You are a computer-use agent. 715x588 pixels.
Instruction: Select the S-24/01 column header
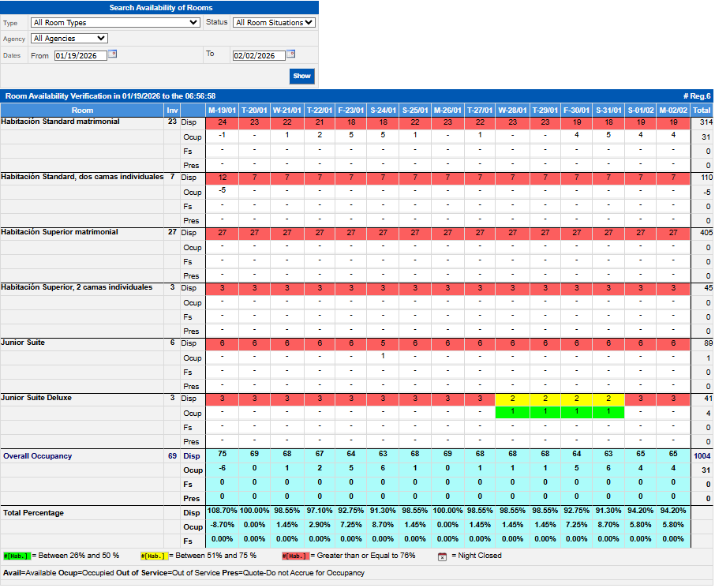(x=383, y=110)
